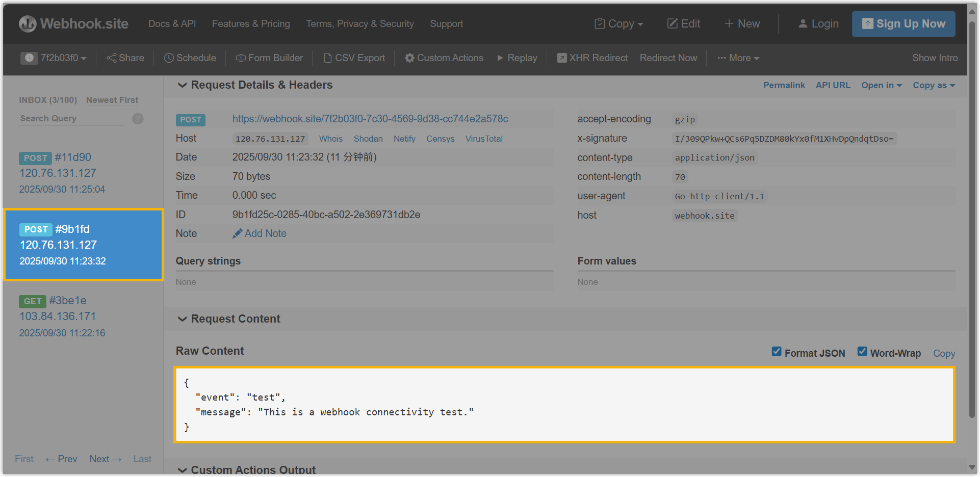Click the Share icon button

click(125, 58)
